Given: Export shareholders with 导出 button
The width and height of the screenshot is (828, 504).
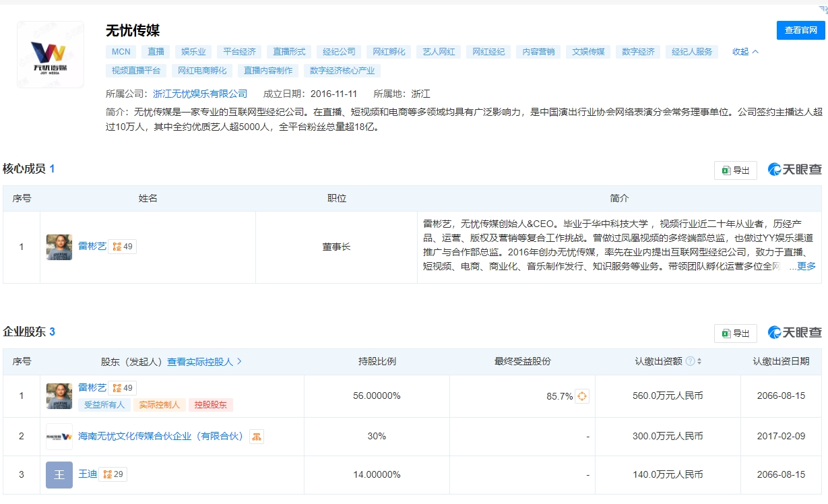Looking at the screenshot, I should 736,334.
